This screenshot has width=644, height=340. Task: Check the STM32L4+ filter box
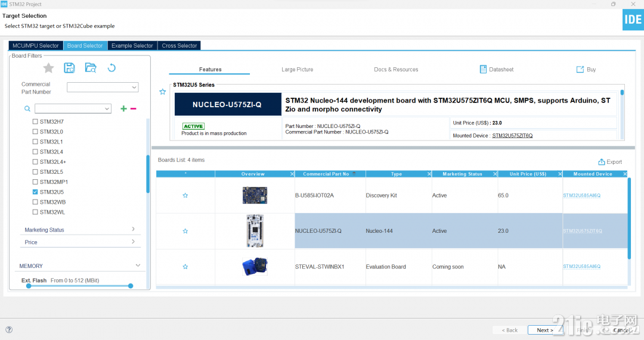point(35,161)
